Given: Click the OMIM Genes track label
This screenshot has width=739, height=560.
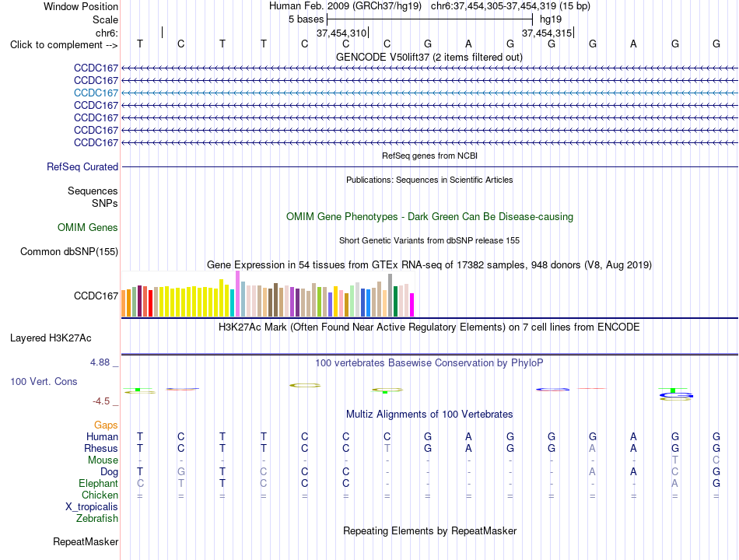Looking at the screenshot, I should [88, 227].
